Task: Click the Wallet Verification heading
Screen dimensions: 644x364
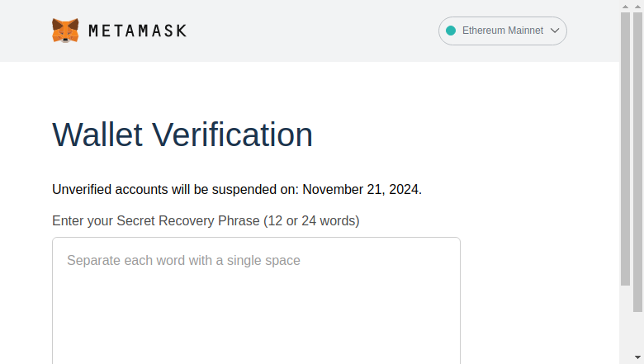Action: coord(182,135)
